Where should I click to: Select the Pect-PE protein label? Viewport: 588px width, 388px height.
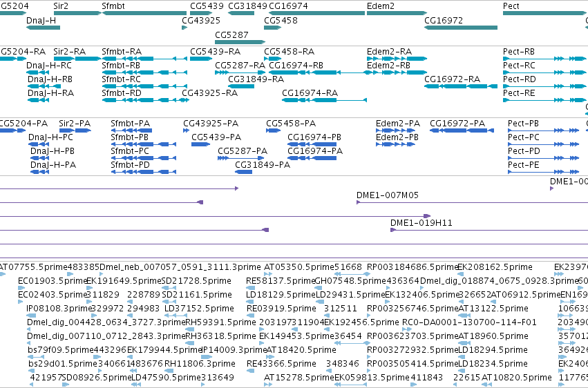coord(524,165)
